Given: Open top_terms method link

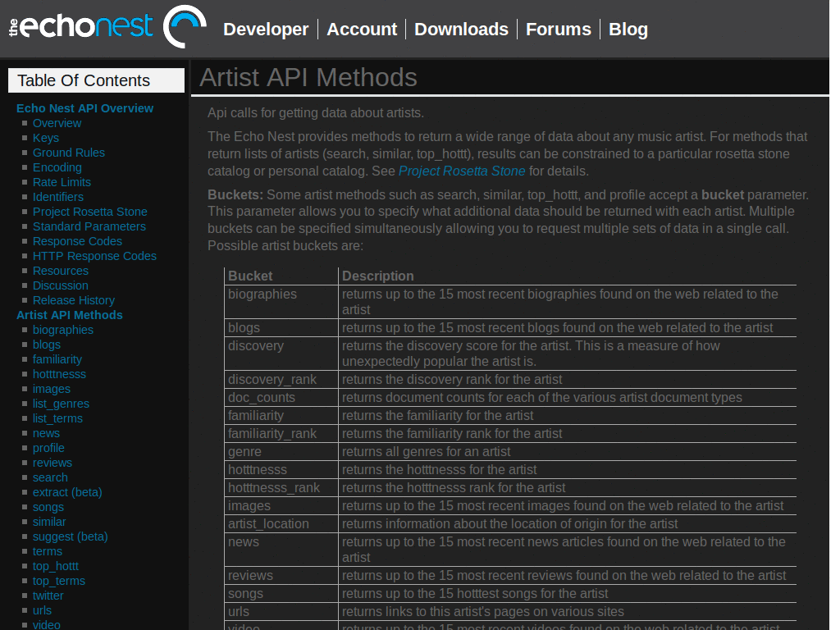Looking at the screenshot, I should [59, 581].
